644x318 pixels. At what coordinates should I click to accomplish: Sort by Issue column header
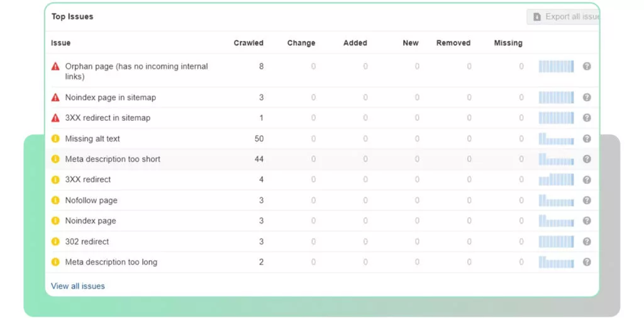[x=61, y=43]
